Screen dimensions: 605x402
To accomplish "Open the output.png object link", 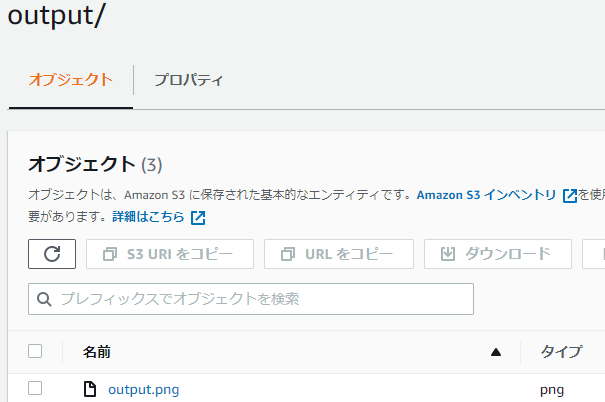I will [143, 390].
